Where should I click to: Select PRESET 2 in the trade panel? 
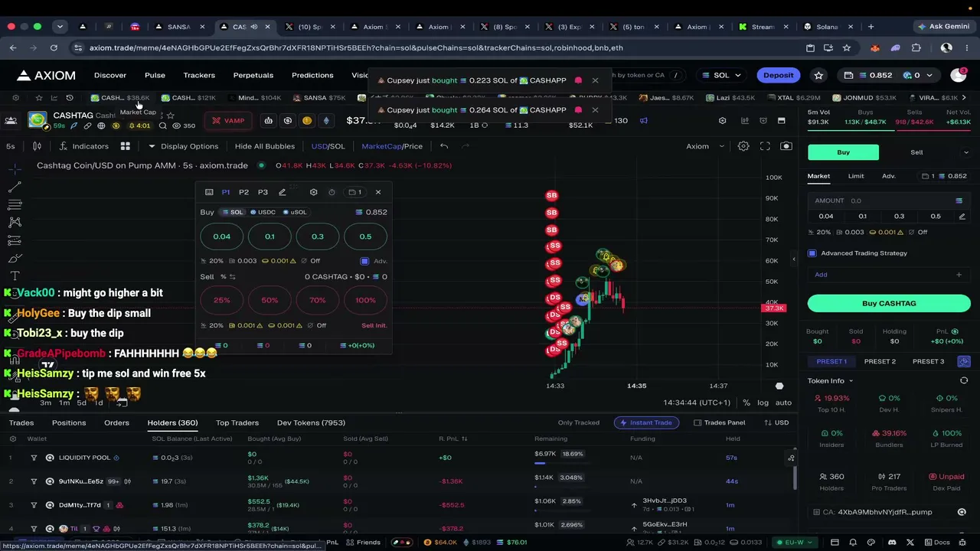pos(880,361)
